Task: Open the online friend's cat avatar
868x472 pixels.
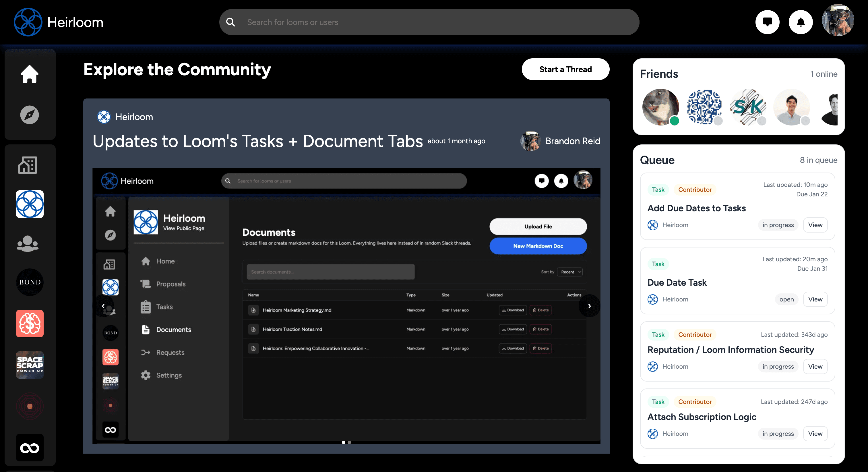Action: 661,107
